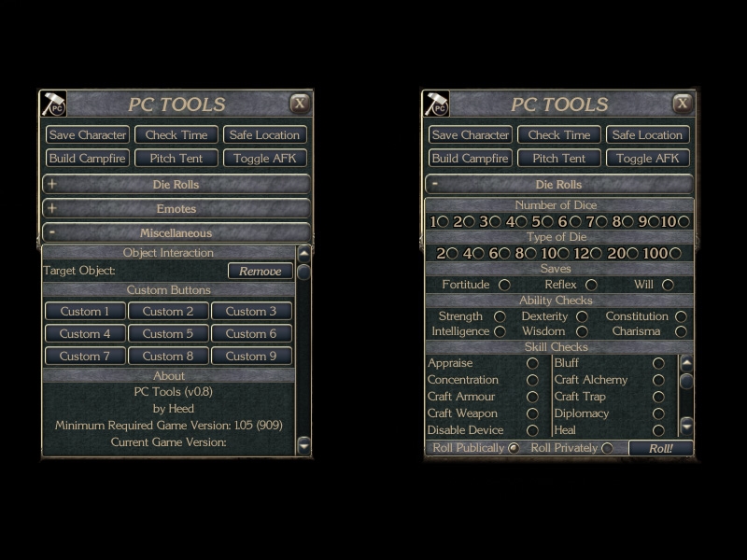Viewport: 747px width, 560px height.
Task: Click the hammer PC icon in the left window
Action: coord(53,104)
